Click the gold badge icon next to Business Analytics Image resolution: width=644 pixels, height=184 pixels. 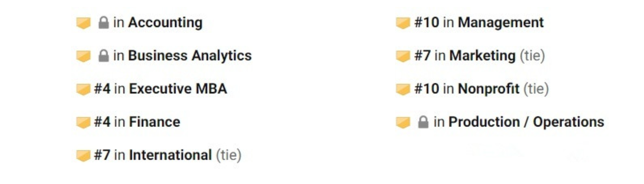[x=84, y=56]
